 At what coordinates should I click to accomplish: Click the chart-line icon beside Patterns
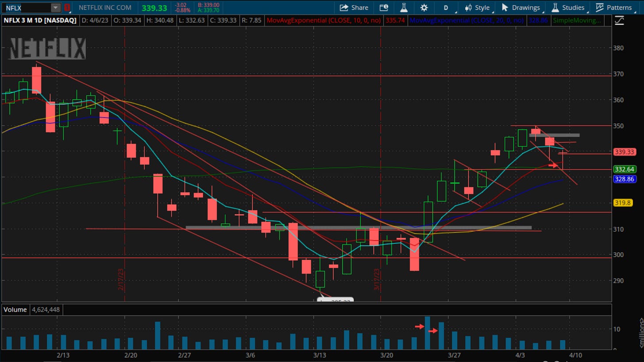coord(600,8)
